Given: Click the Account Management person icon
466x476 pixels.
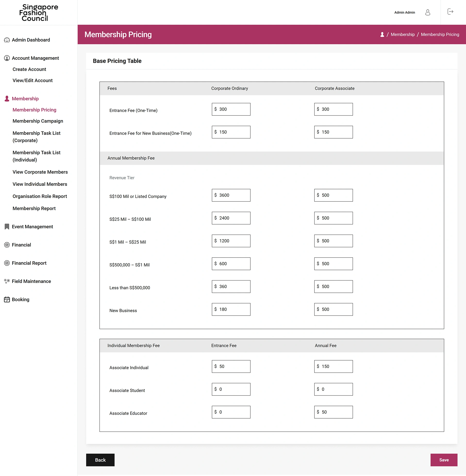Looking at the screenshot, I should click(7, 58).
